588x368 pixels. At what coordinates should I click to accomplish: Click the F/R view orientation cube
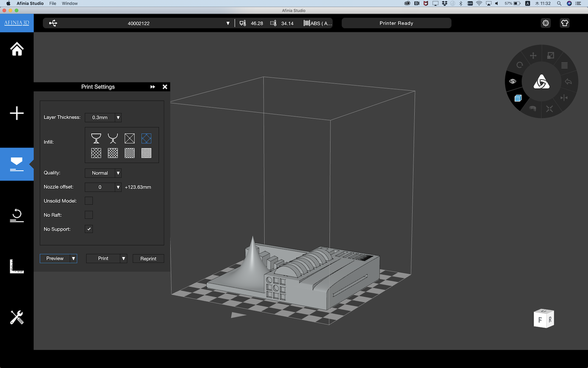pos(544,319)
